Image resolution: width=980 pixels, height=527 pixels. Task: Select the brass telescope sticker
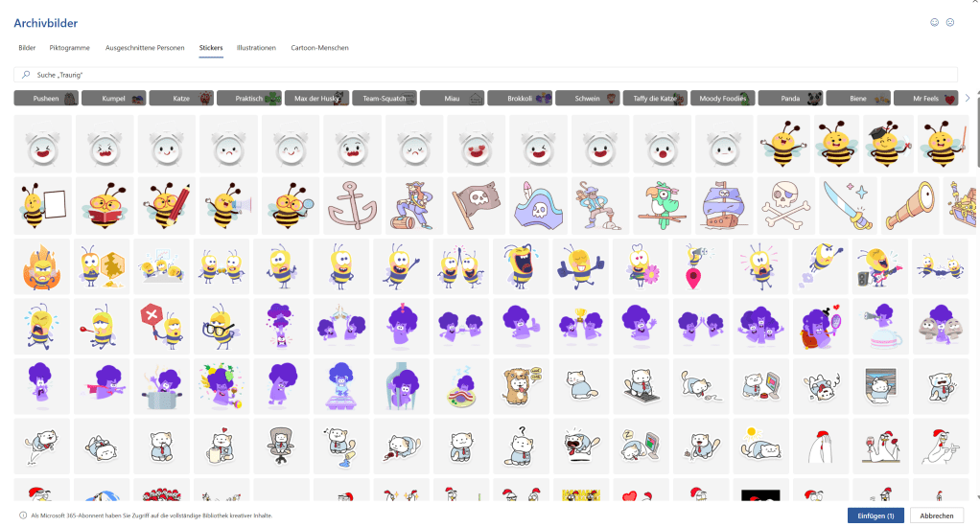[x=909, y=203]
